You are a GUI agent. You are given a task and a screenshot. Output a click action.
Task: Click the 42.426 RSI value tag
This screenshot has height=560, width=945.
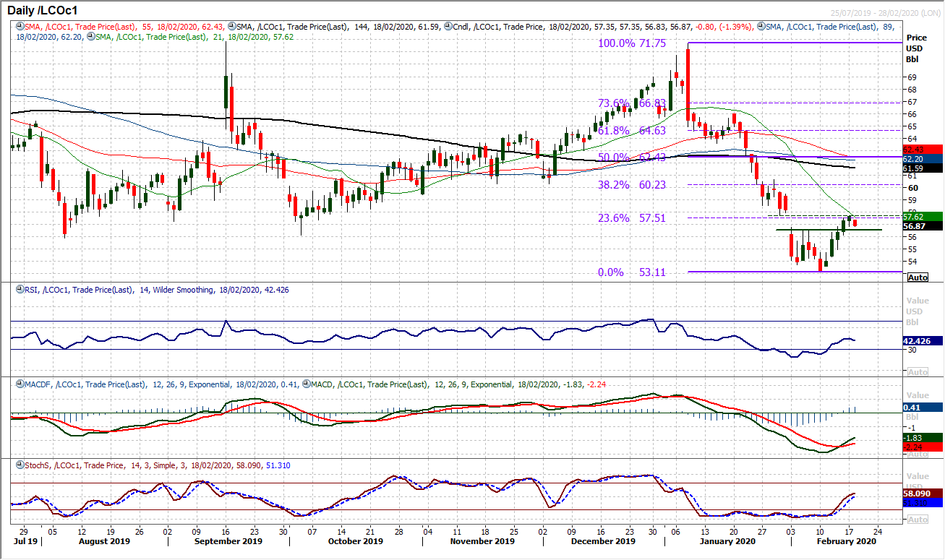pos(924,339)
